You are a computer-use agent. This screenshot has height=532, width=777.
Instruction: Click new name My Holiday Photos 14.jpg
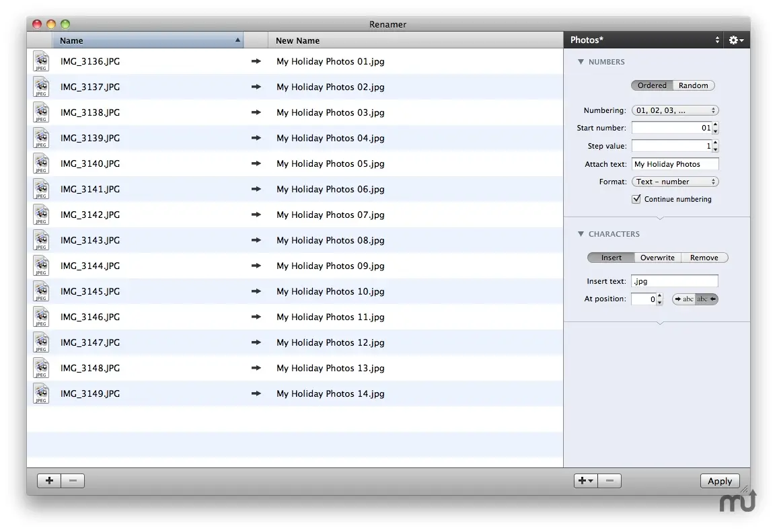click(330, 393)
